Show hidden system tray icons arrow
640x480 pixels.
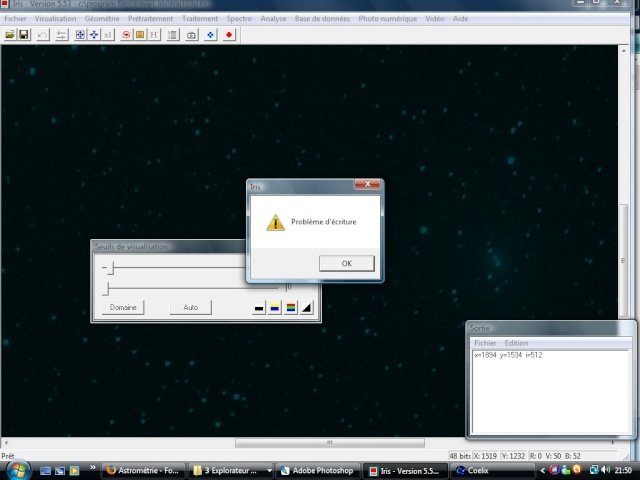pos(542,471)
